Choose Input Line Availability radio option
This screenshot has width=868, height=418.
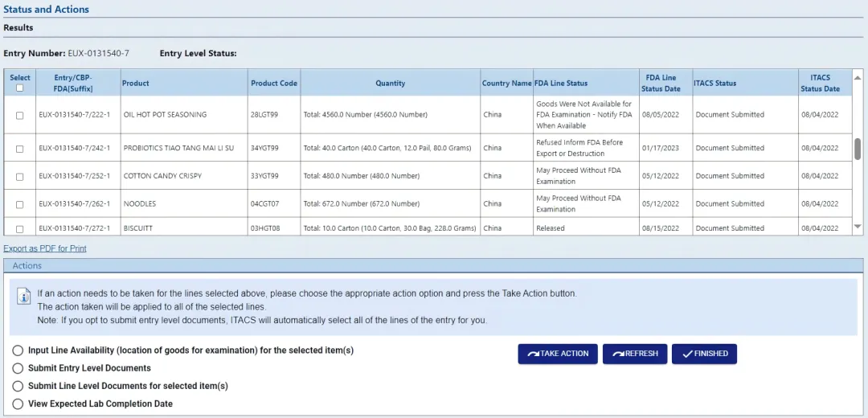click(x=18, y=350)
